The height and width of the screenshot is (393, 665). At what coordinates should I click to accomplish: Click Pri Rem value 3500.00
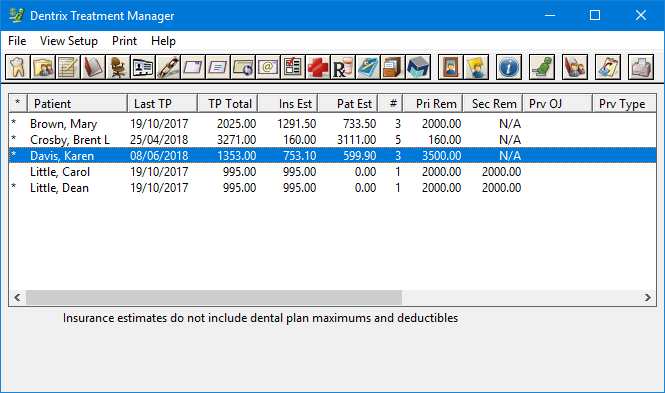pyautogui.click(x=441, y=156)
